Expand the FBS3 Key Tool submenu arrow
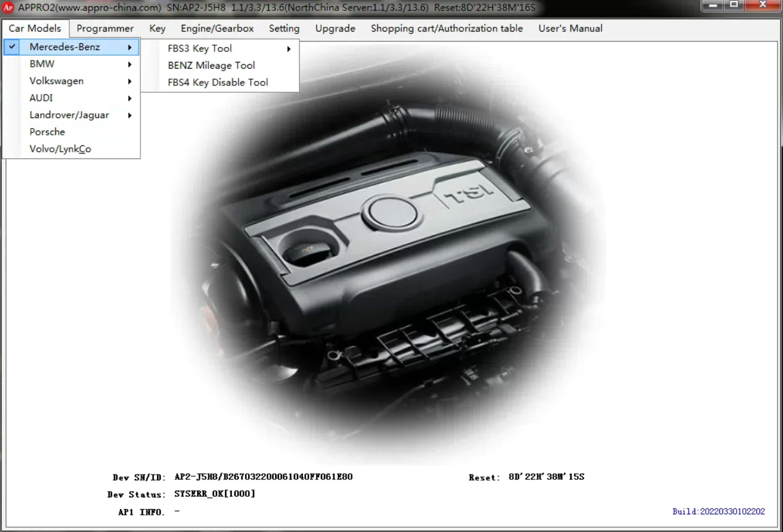The image size is (783, 532). (x=288, y=48)
